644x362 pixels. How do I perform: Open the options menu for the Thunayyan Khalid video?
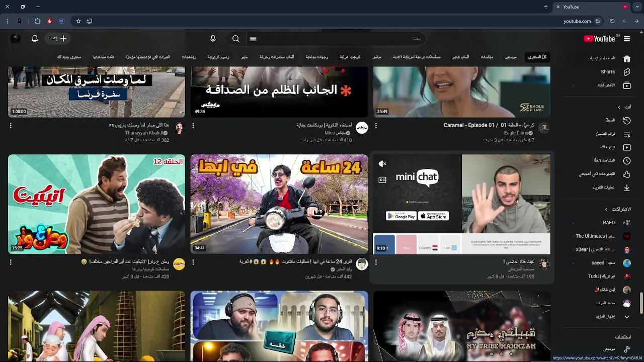(11, 126)
